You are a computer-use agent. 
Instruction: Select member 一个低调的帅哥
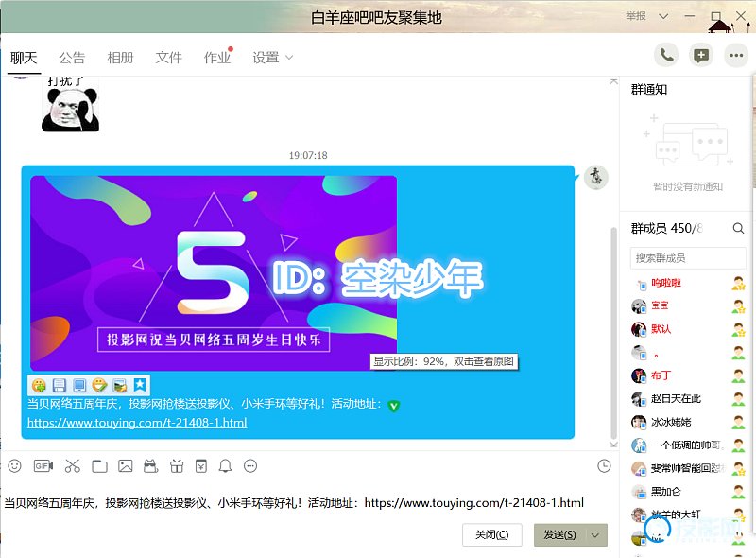pos(688,445)
